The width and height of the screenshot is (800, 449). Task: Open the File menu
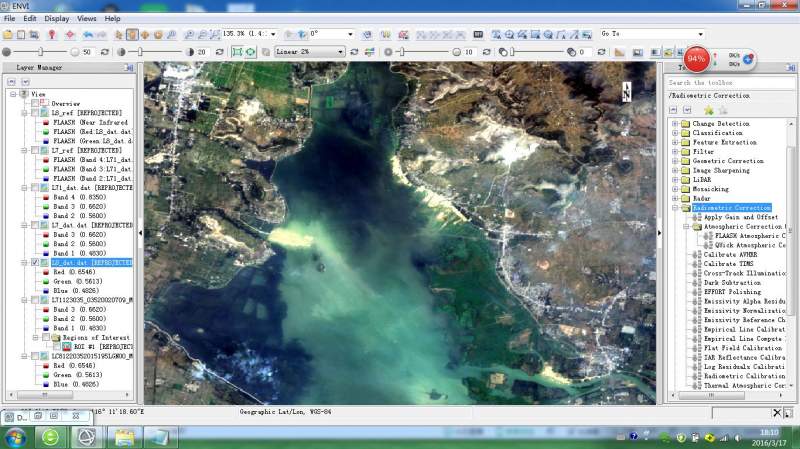point(9,18)
